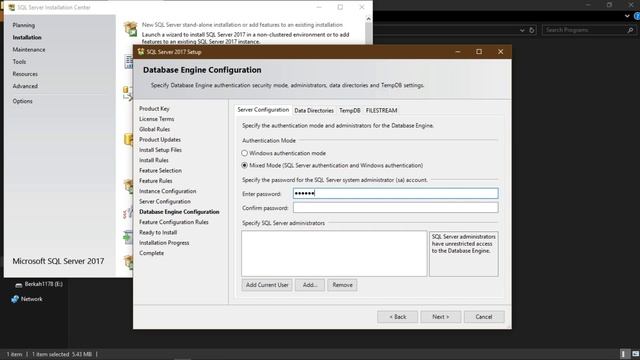Proceed with the Next > button
640x360 pixels.
click(x=440, y=317)
